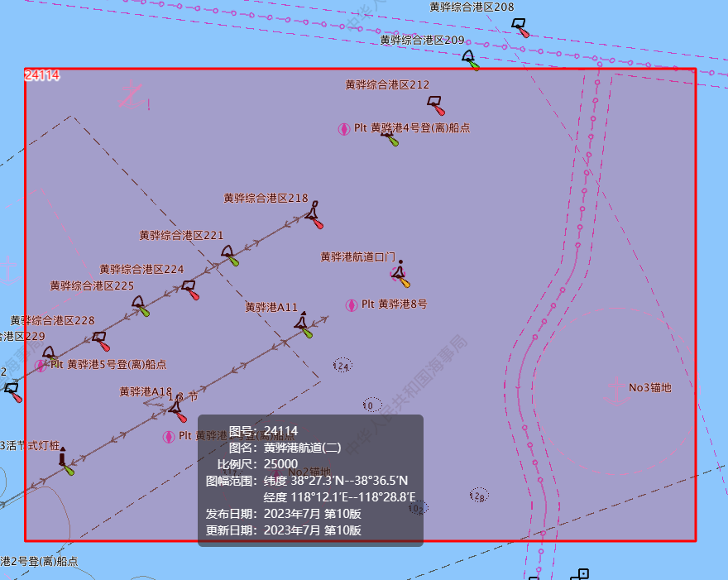Click the 黄骅港航道口门 label

[x=357, y=256]
